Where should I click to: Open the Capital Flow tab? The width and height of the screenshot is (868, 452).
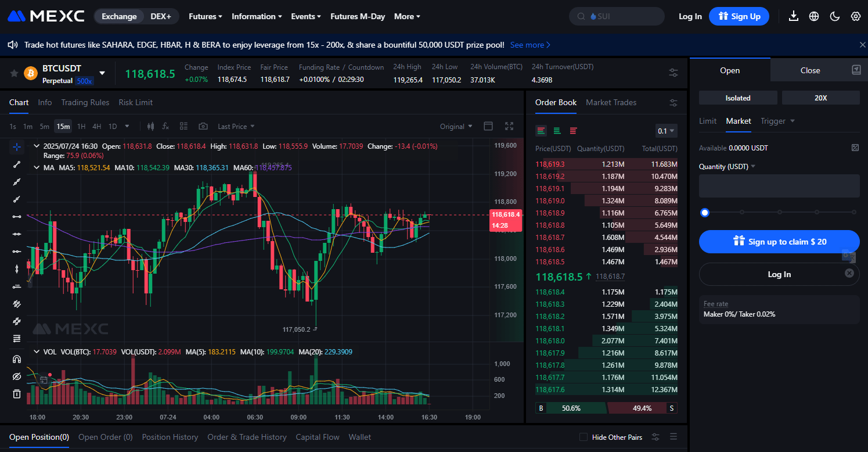click(318, 437)
